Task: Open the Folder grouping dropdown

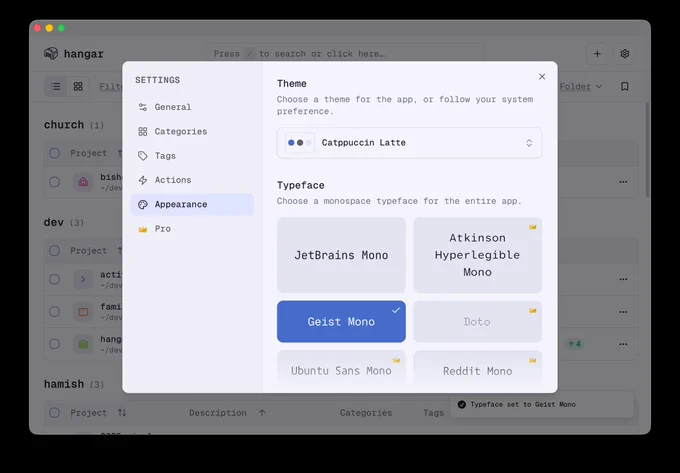Action: coord(581,86)
